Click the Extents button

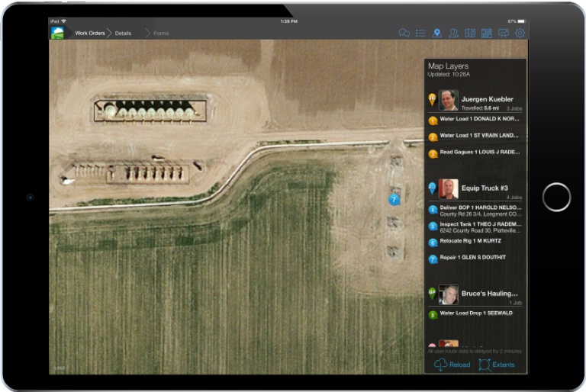click(497, 365)
